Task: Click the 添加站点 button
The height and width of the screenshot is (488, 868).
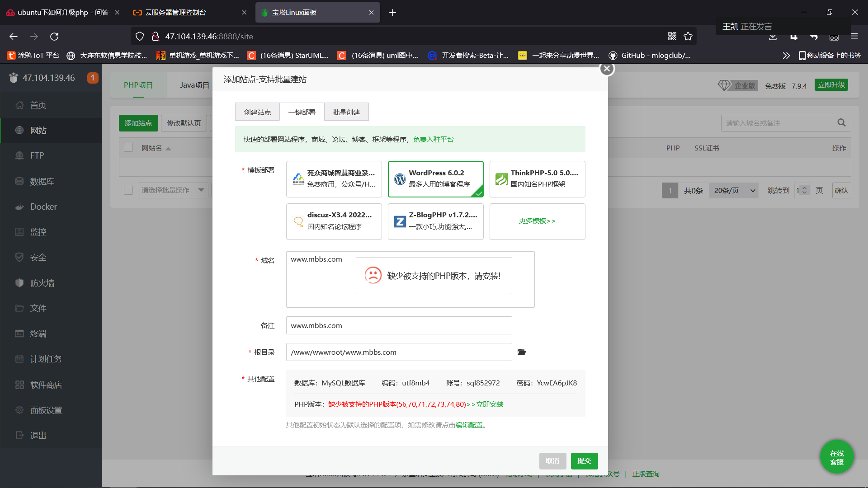Action: click(x=138, y=123)
